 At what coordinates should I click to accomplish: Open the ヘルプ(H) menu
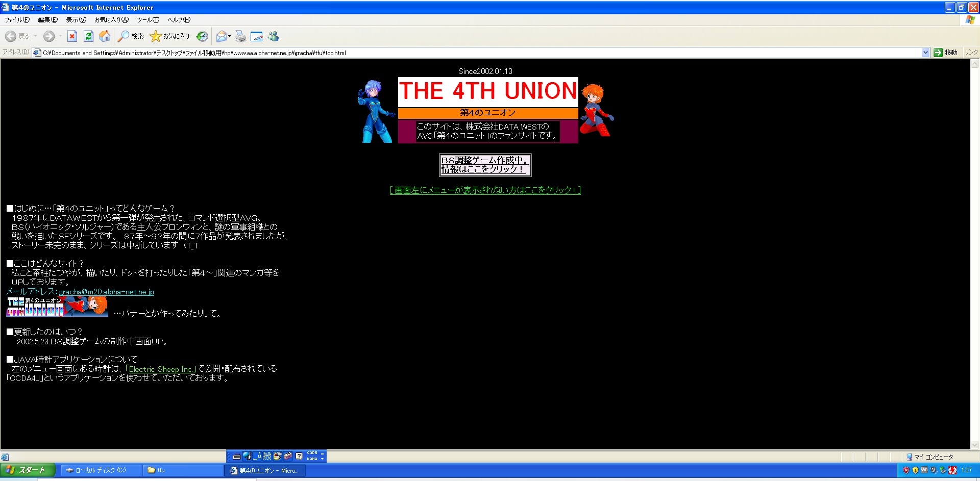click(179, 20)
